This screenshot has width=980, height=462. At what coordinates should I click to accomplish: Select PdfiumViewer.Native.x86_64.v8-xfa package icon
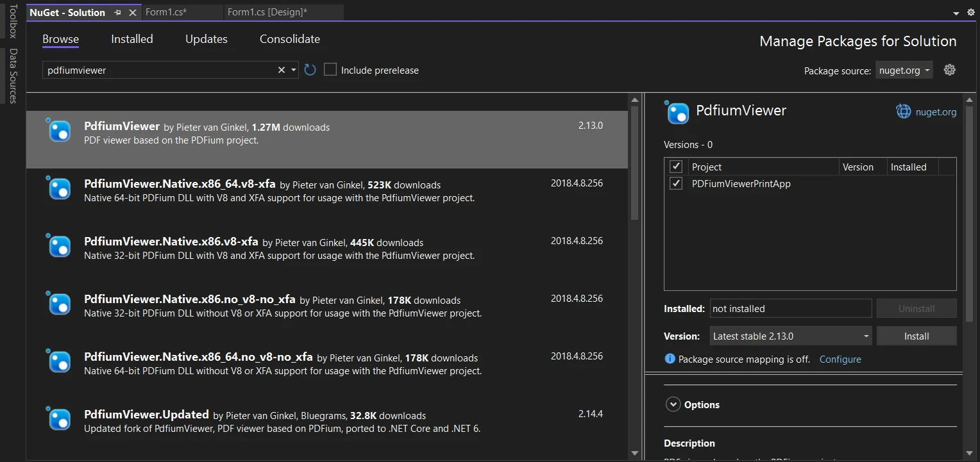click(60, 188)
